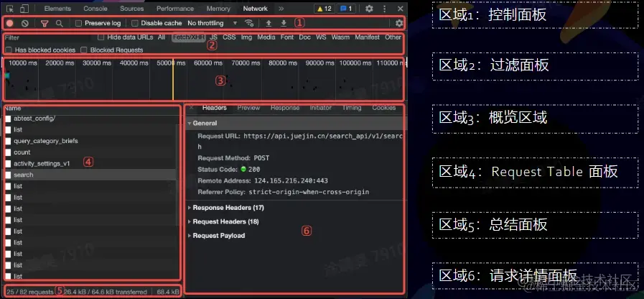Image resolution: width=644 pixels, height=299 pixels.
Task: Open network conditions Wi-Fi icon
Action: (x=249, y=23)
